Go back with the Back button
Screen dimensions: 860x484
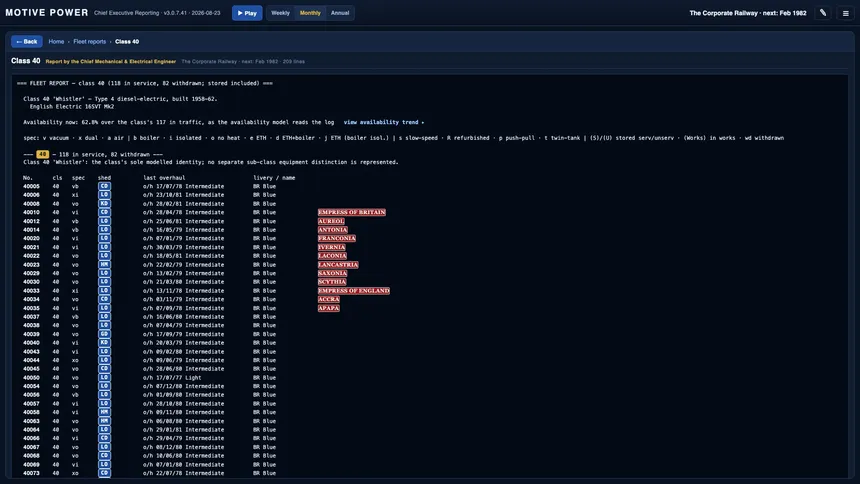point(27,42)
